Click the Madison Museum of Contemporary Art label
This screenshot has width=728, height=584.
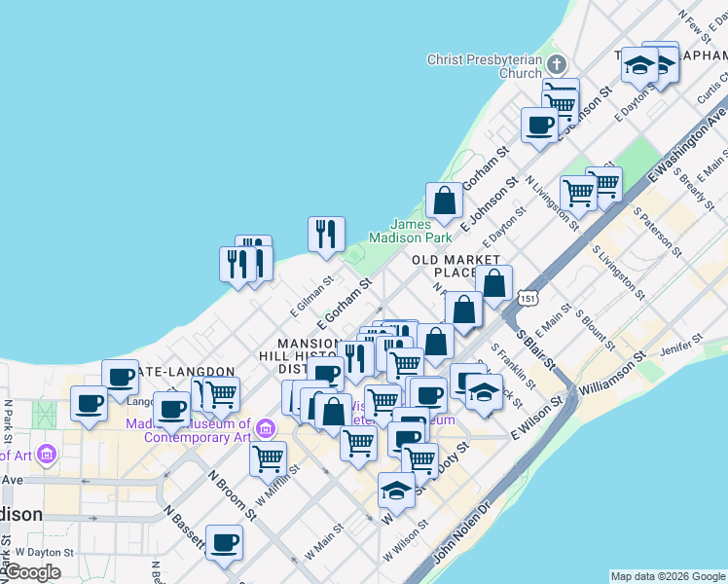click(x=189, y=430)
